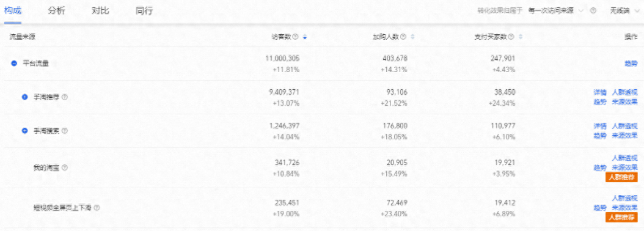Click help icon beside 每一次访问来源 dropdown

pos(593,10)
